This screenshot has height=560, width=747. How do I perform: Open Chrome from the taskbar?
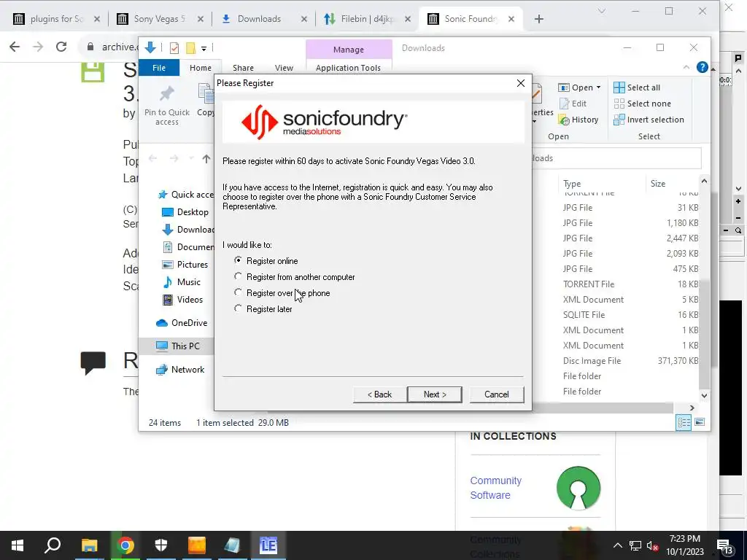click(x=125, y=545)
